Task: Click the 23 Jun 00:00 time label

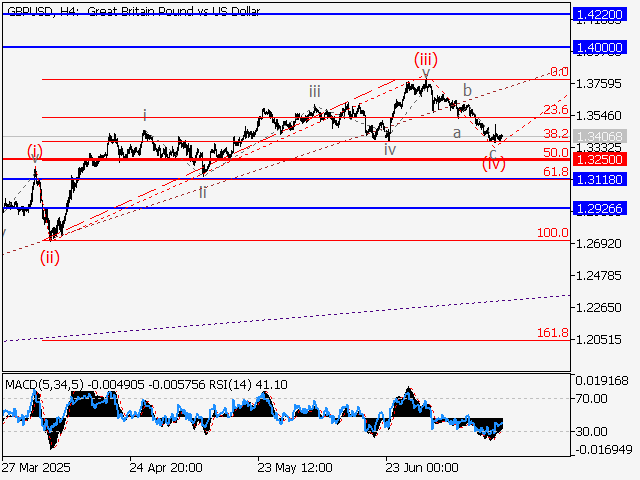Action: [422, 467]
